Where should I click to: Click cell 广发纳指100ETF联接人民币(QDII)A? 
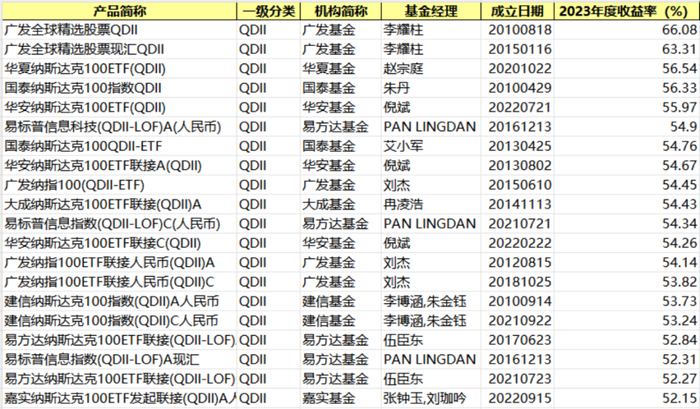coord(119,263)
